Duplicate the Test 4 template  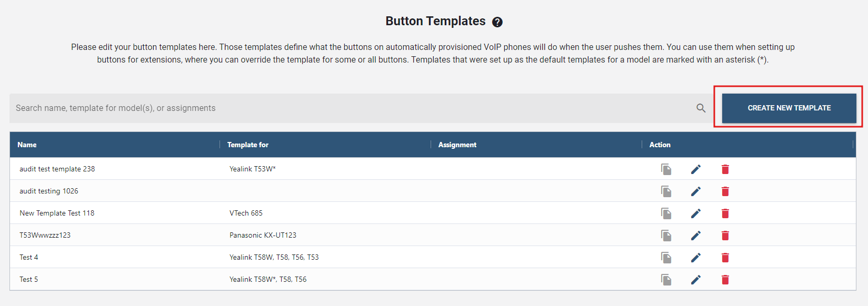[666, 258]
